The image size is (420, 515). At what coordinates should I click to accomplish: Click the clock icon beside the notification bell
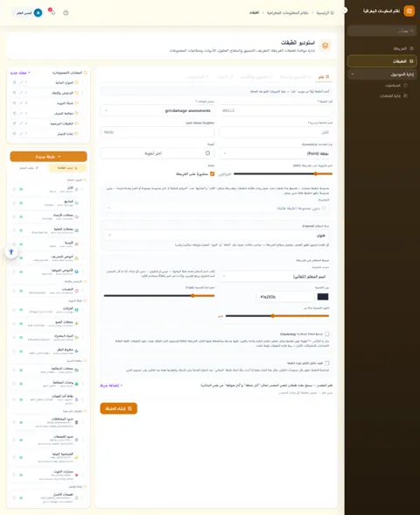[x=66, y=13]
